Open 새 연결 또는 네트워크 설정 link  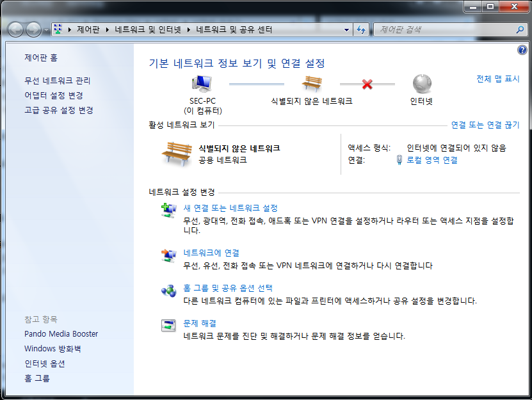coord(230,208)
